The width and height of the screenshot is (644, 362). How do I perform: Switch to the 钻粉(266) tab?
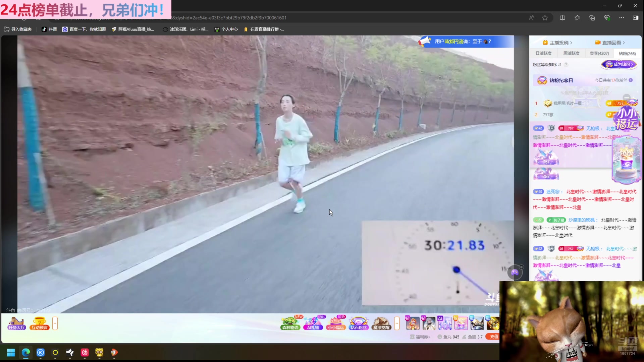pos(627,53)
